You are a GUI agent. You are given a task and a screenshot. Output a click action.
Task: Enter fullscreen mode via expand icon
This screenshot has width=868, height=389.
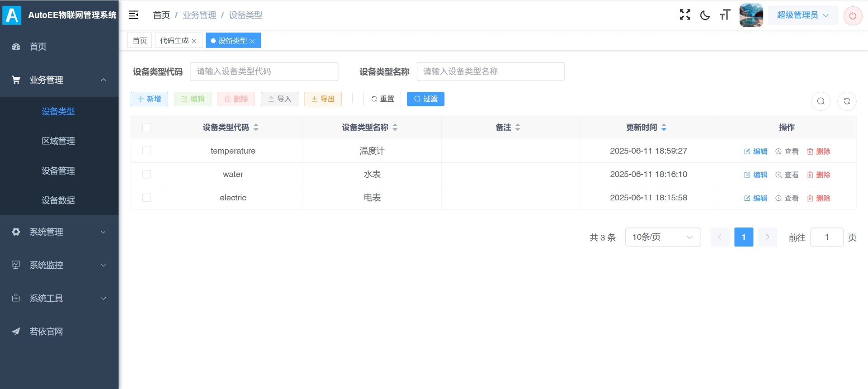click(x=685, y=15)
